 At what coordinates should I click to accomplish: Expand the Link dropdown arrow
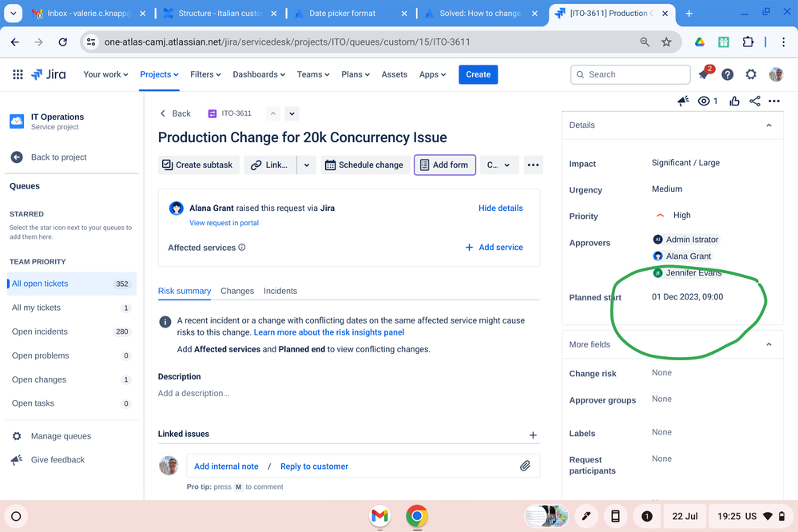307,165
